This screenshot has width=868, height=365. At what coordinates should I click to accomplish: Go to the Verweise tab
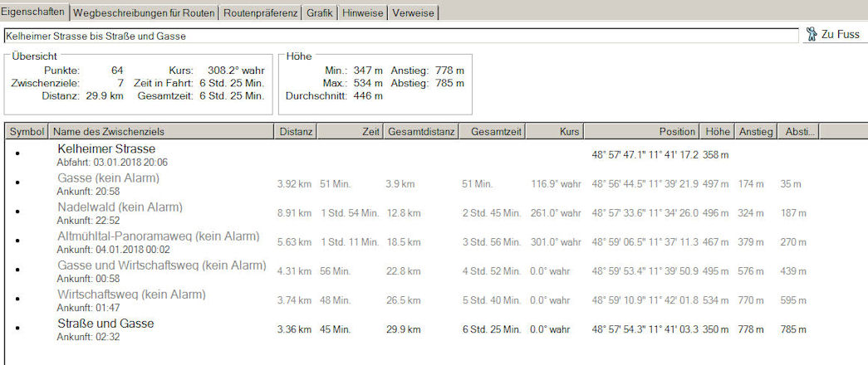[x=412, y=12]
